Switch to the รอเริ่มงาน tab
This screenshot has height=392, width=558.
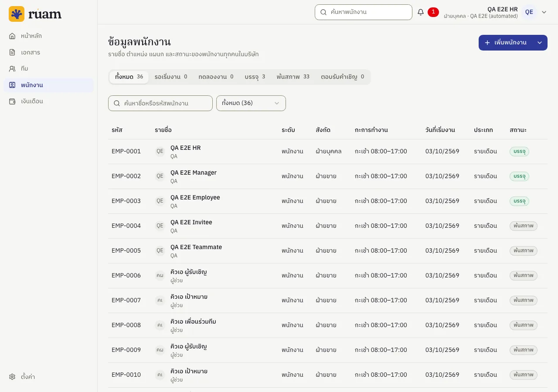[x=171, y=77]
